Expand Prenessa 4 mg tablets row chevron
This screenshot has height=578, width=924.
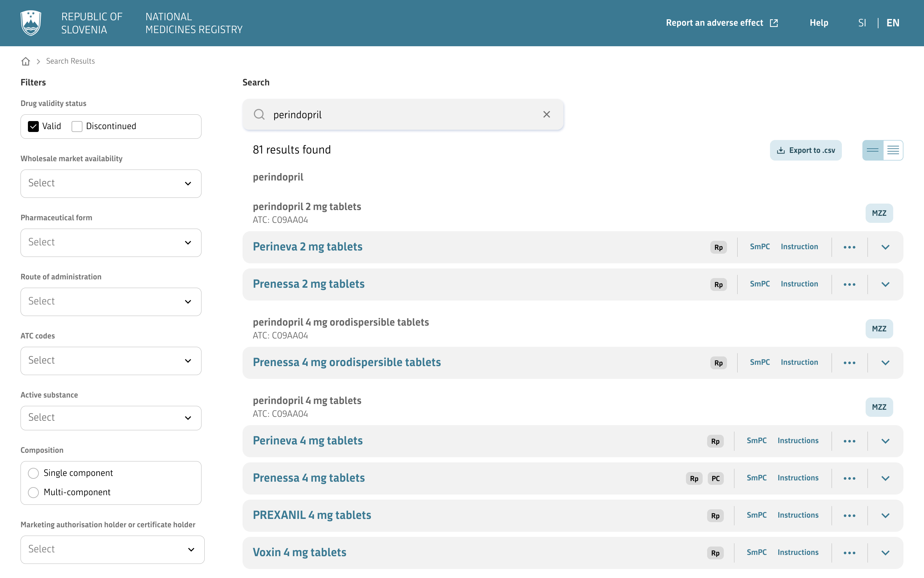886,478
